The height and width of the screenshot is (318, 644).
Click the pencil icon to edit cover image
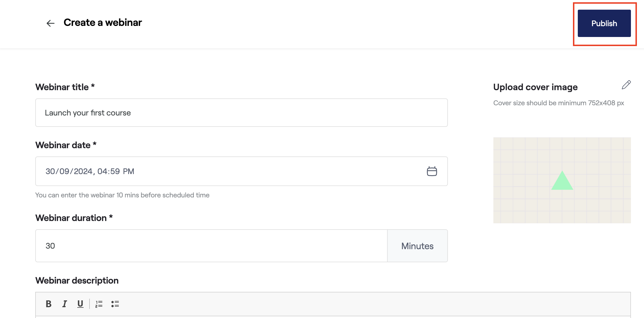click(626, 85)
